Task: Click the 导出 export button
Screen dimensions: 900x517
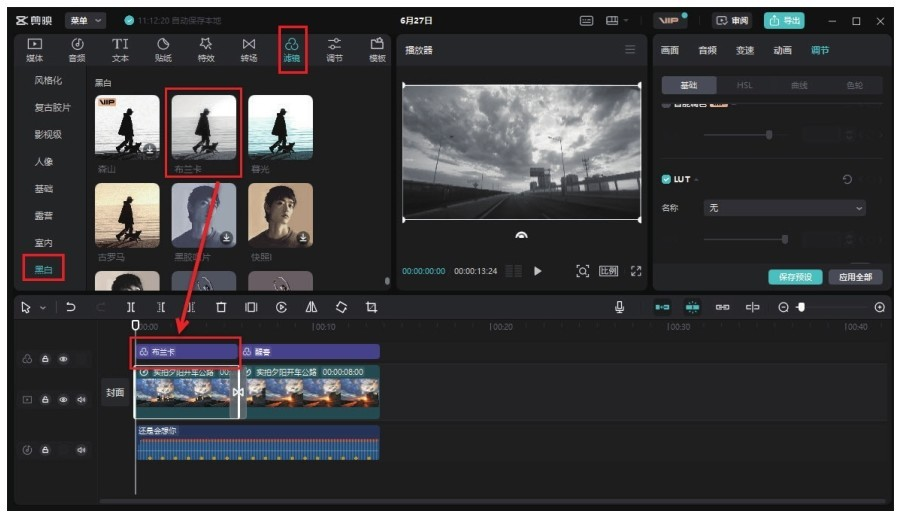Action: [x=783, y=21]
